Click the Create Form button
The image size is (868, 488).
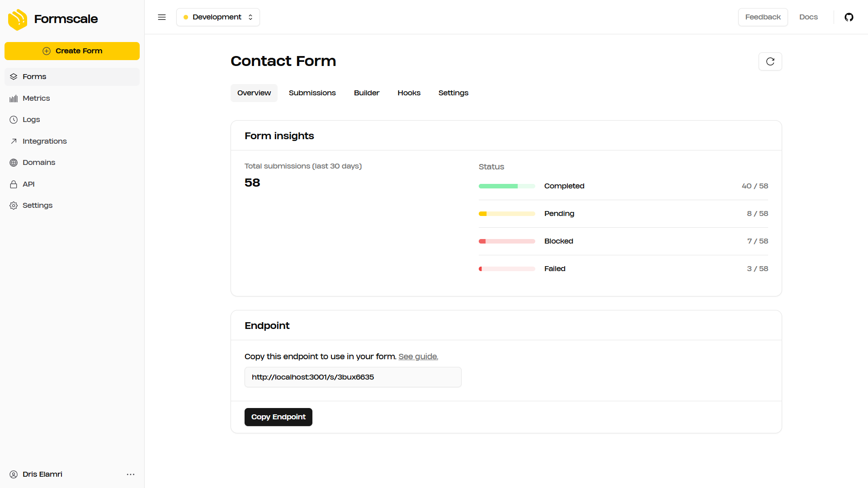(x=72, y=51)
